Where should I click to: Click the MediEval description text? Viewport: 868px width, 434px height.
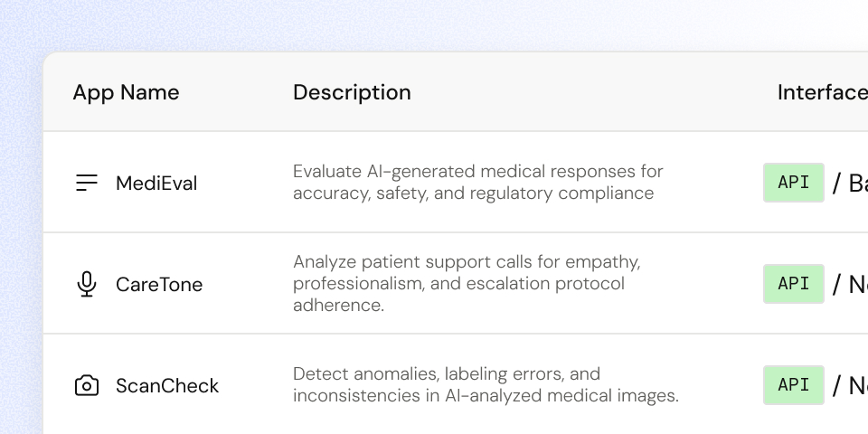(x=477, y=182)
